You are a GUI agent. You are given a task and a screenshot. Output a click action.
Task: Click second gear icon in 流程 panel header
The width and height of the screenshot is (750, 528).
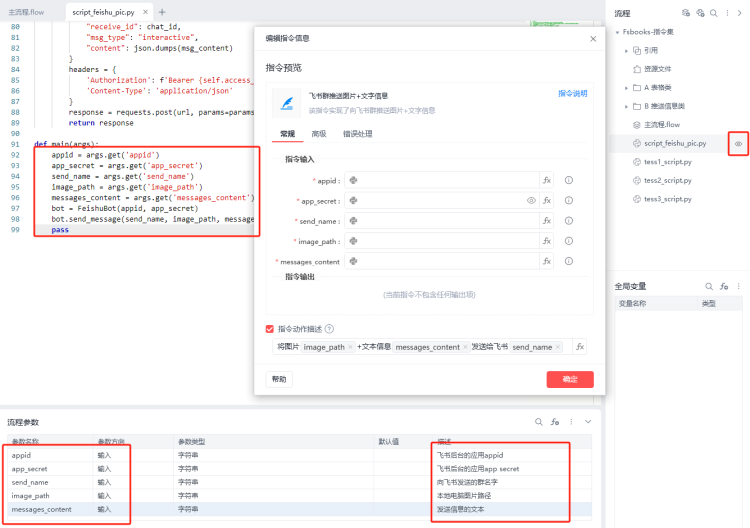pos(700,13)
